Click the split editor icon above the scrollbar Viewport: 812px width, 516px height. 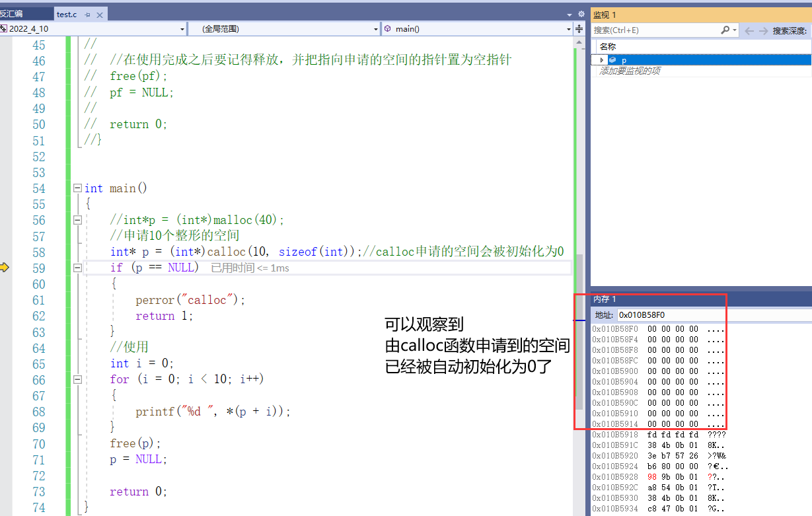pyautogui.click(x=578, y=28)
